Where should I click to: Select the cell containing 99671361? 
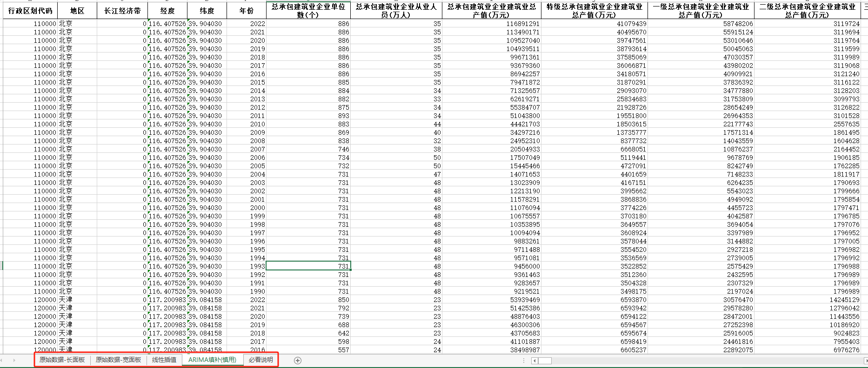[492, 57]
